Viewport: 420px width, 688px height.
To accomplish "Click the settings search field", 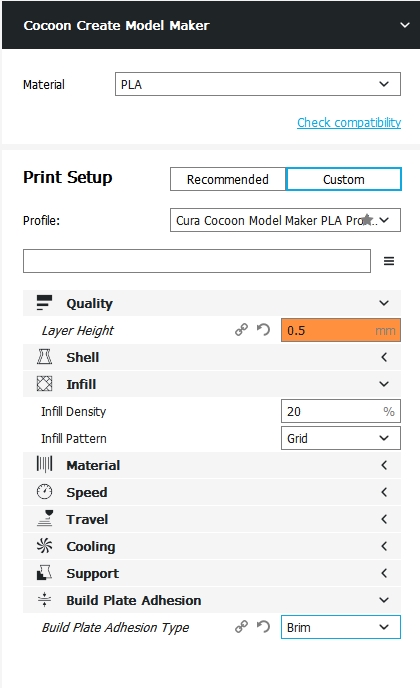I will point(197,261).
